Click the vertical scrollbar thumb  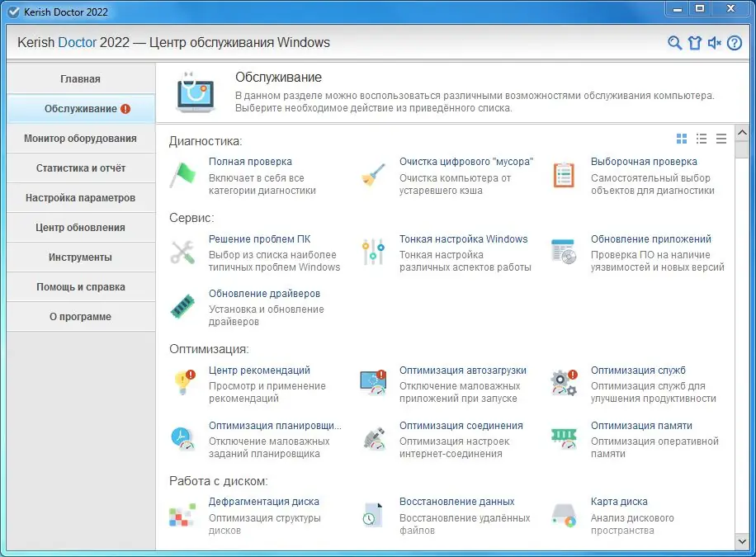pos(742,149)
